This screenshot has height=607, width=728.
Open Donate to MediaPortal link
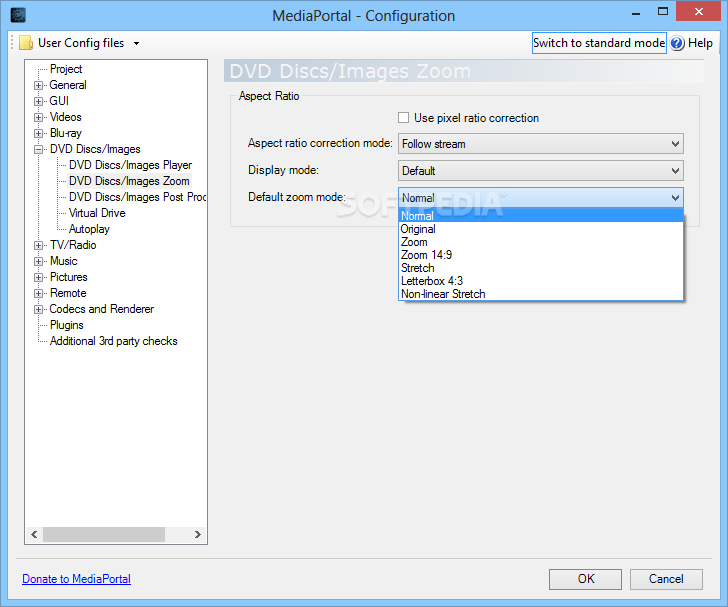click(77, 579)
